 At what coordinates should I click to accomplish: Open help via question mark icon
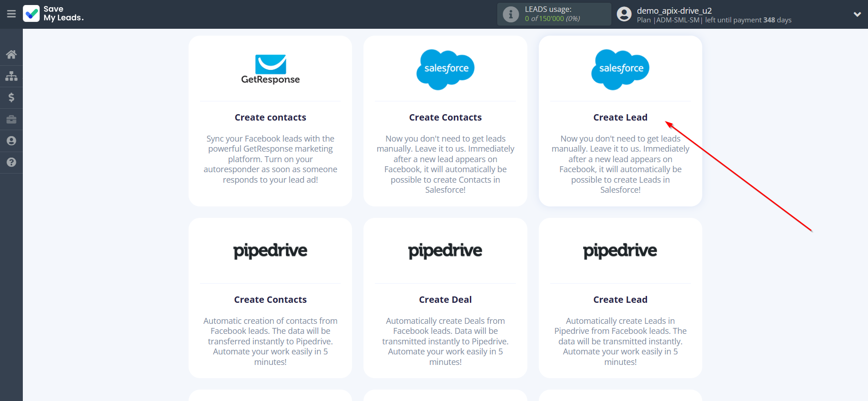(x=11, y=162)
